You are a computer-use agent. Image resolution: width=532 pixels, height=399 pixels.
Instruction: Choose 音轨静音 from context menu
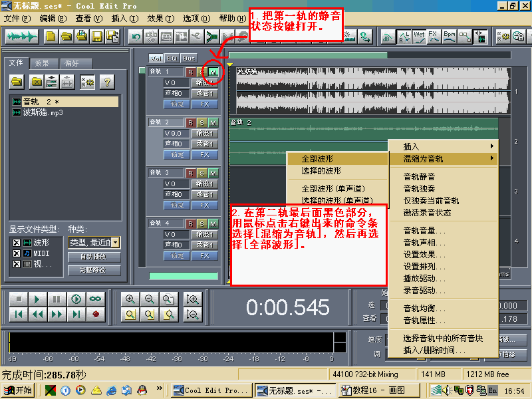[x=444, y=176]
